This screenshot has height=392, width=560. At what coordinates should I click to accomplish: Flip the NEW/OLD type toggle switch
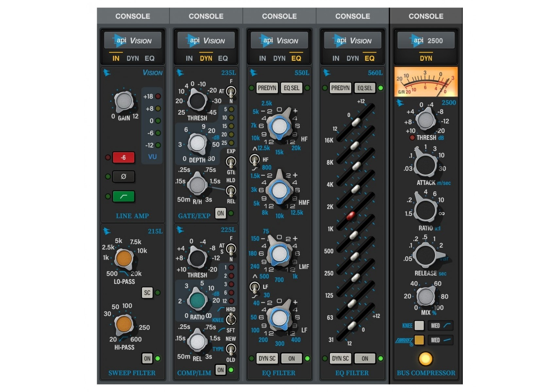pos(231,349)
